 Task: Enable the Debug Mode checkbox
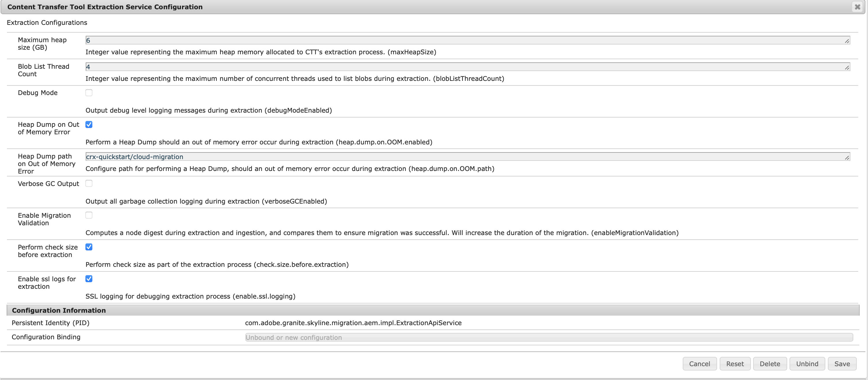click(x=89, y=93)
